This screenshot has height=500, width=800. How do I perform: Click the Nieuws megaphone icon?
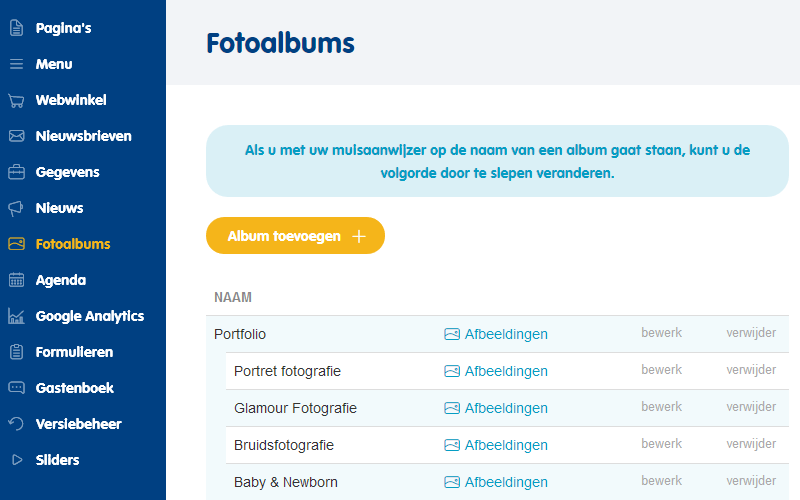pos(16,208)
